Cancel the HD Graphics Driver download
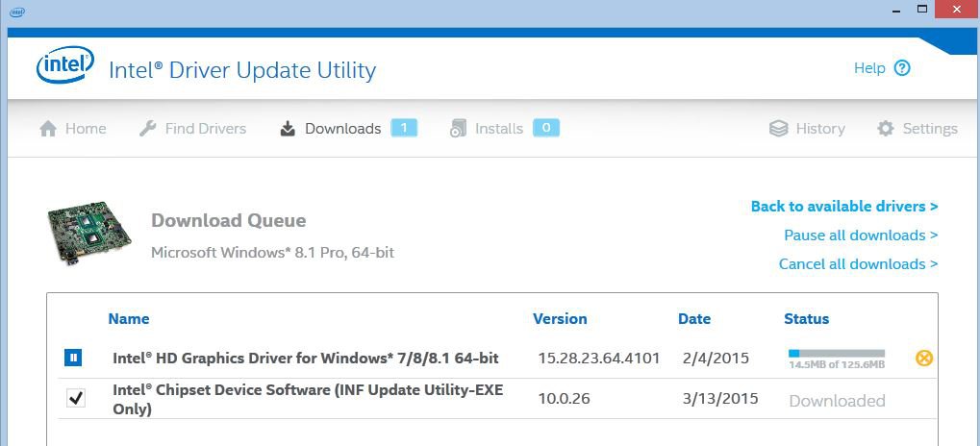Viewport: 980px width, 446px height. tap(924, 359)
